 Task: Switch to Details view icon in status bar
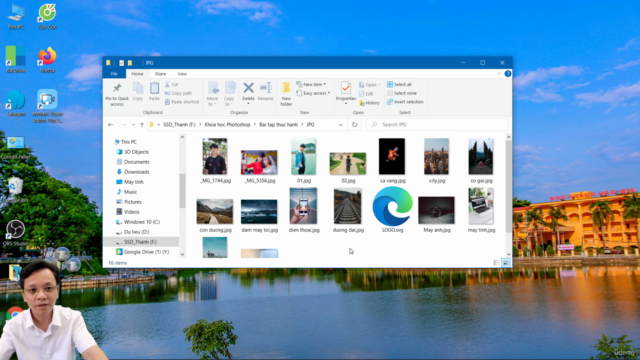tap(497, 263)
